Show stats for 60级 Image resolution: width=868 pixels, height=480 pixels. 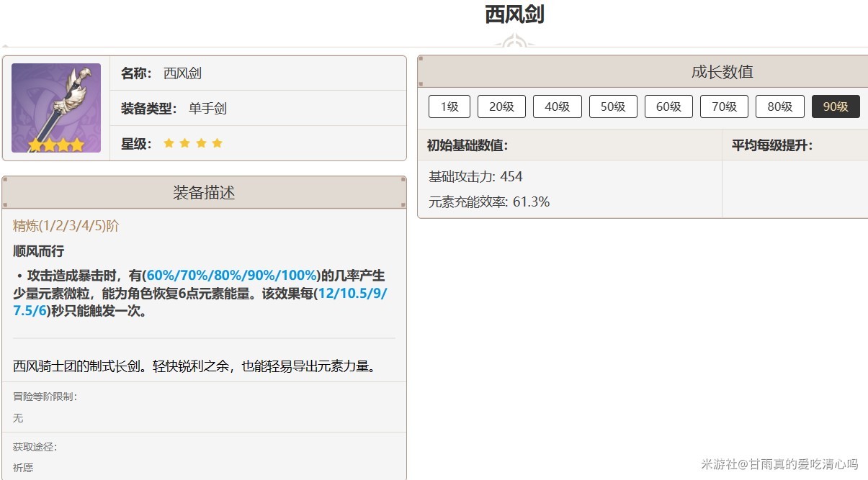668,107
